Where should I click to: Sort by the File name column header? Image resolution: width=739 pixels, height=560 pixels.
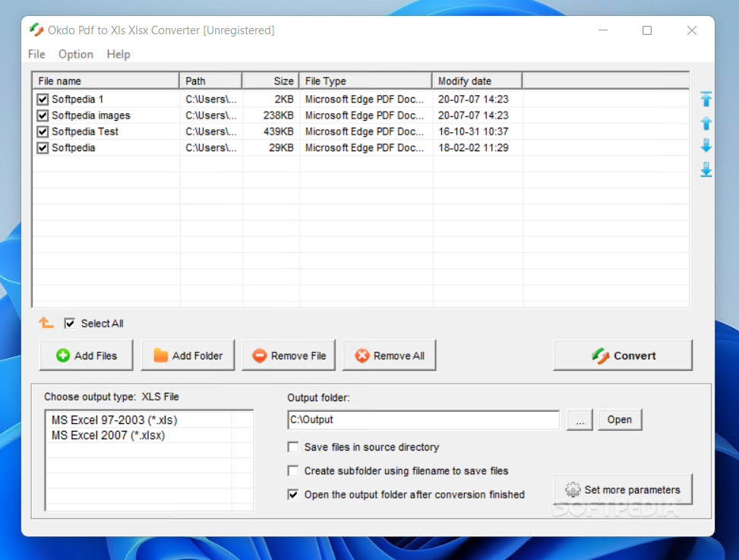(106, 81)
